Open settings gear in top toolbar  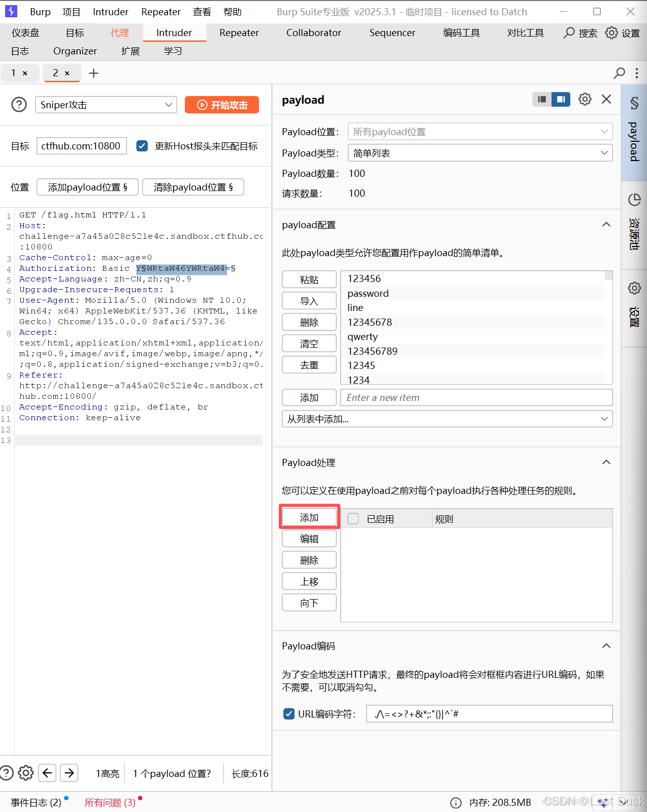[x=611, y=33]
